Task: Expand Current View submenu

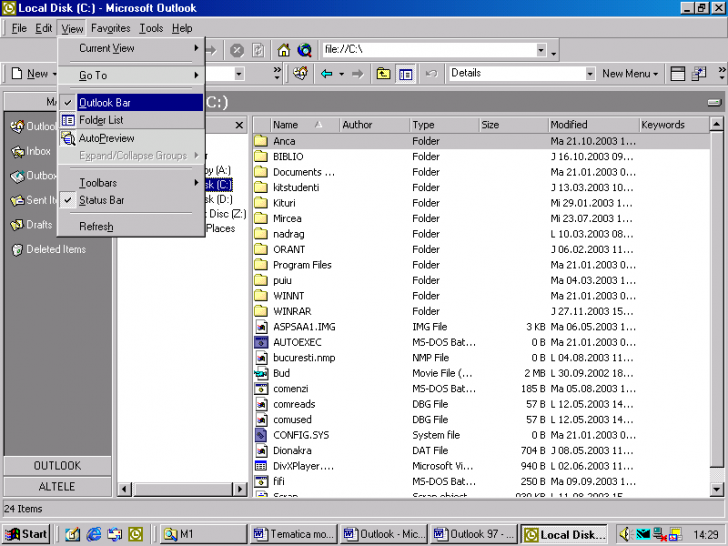Action: [x=131, y=48]
